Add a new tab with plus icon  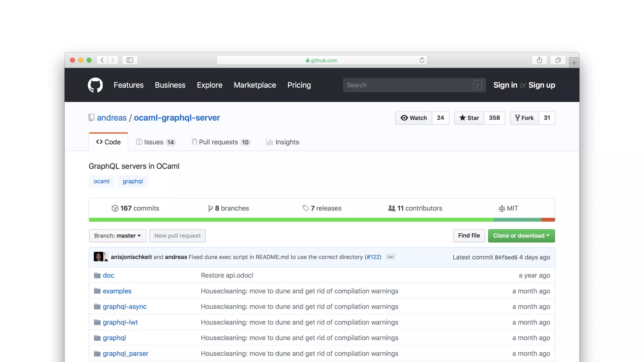tap(574, 63)
